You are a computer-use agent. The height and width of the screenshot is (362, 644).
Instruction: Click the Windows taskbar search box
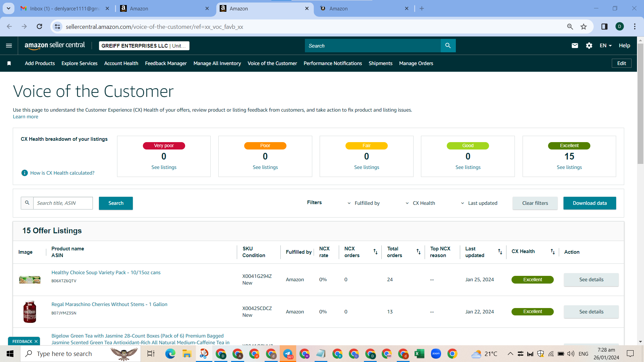pyautogui.click(x=80, y=354)
